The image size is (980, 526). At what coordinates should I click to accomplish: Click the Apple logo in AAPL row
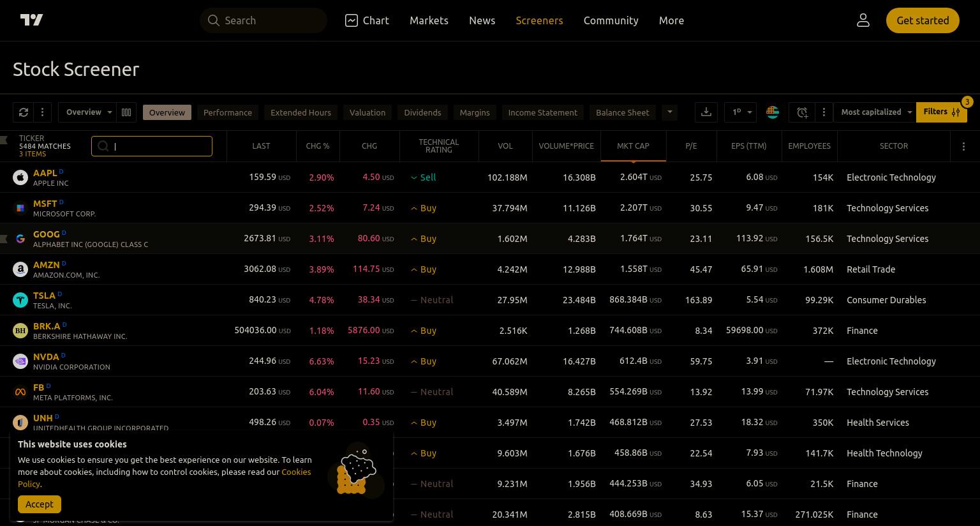pos(20,177)
